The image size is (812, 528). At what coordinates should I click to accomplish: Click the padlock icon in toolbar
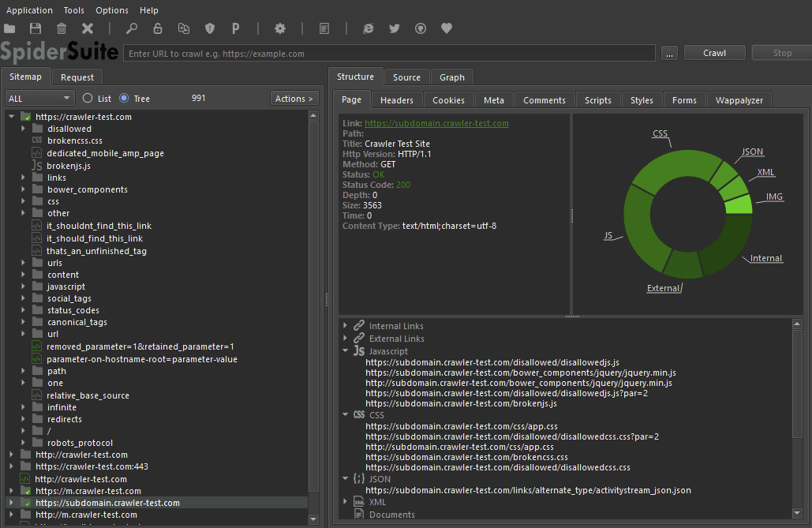tap(158, 28)
